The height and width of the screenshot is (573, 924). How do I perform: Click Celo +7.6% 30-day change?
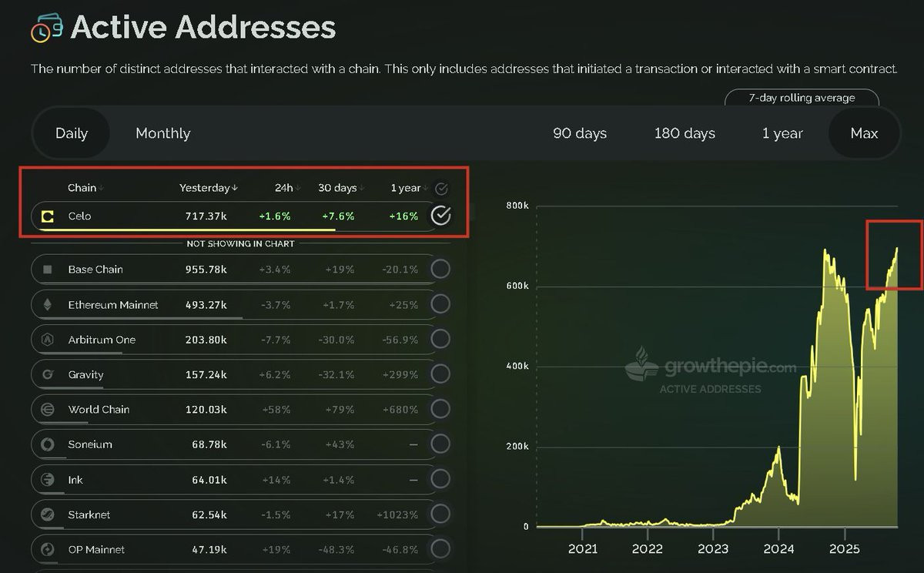[339, 216]
